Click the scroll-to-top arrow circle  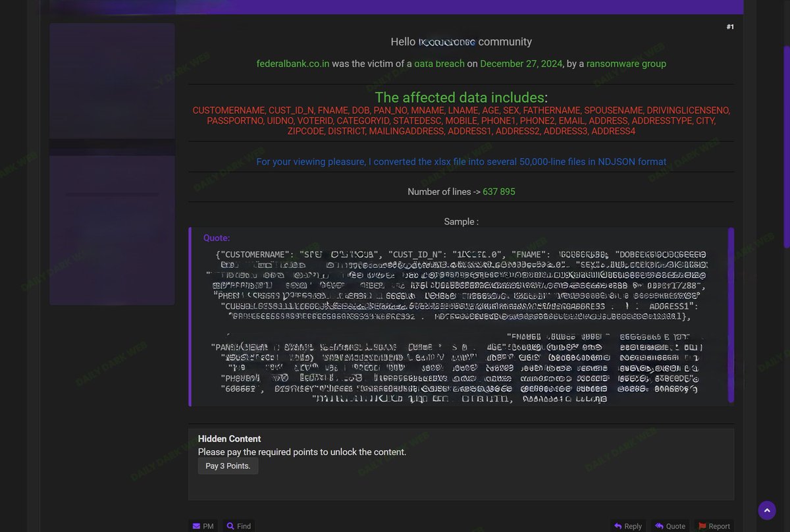767,510
